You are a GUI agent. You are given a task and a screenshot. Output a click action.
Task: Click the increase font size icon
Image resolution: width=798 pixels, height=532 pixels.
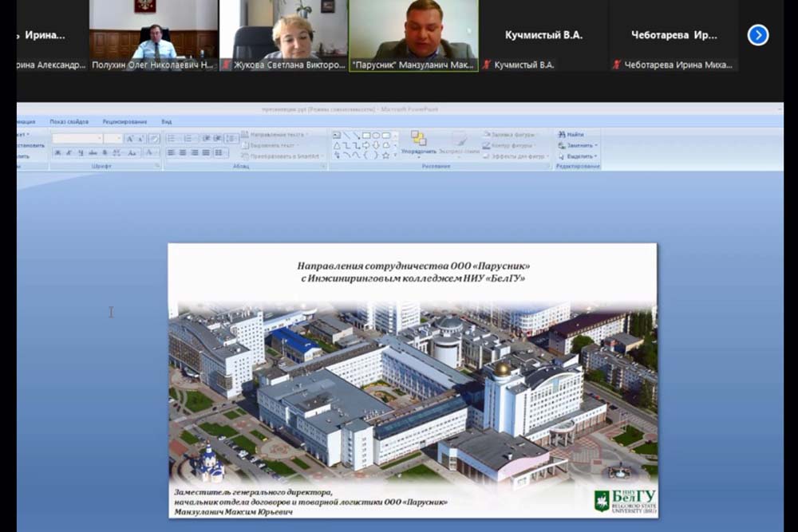(128, 138)
